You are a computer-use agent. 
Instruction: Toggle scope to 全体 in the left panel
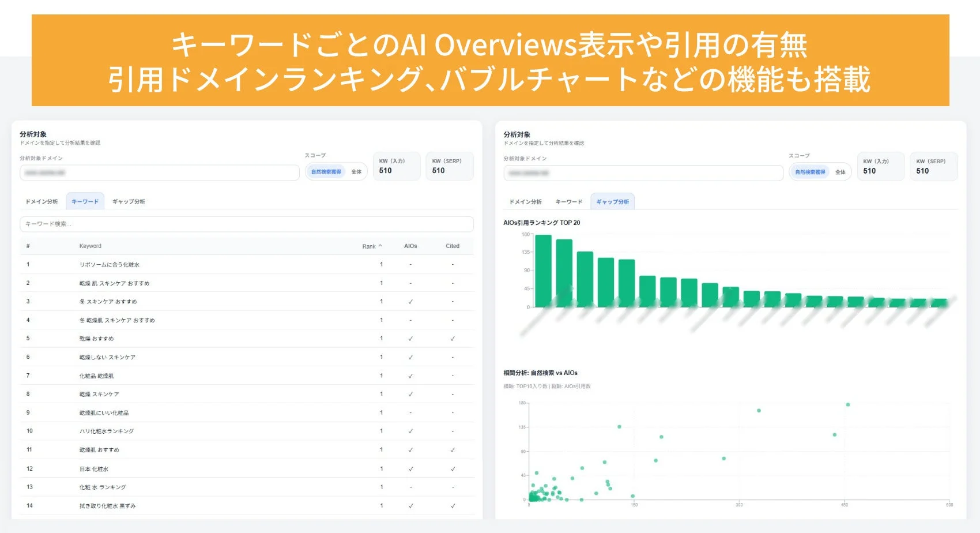(x=357, y=171)
